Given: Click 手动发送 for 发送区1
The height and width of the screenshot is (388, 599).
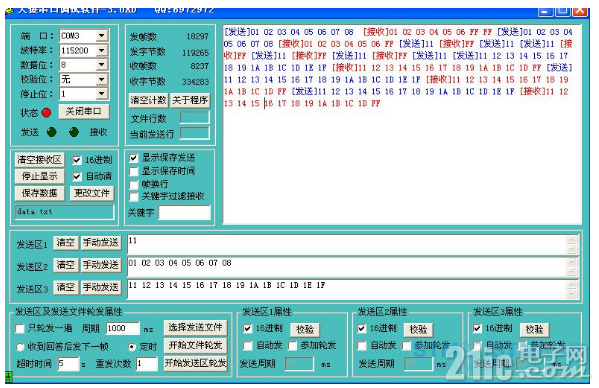Looking at the screenshot, I should point(101,242).
